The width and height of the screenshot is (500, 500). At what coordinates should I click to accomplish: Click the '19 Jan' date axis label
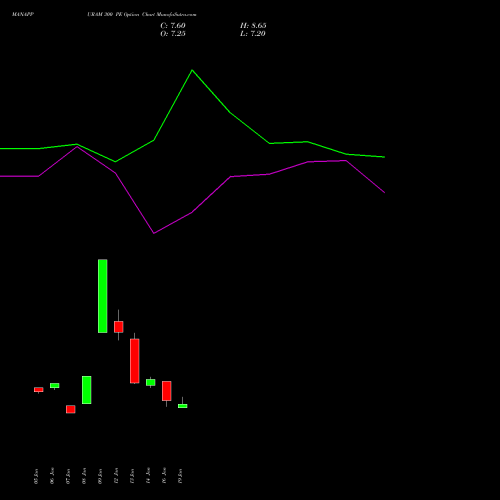coord(180,476)
